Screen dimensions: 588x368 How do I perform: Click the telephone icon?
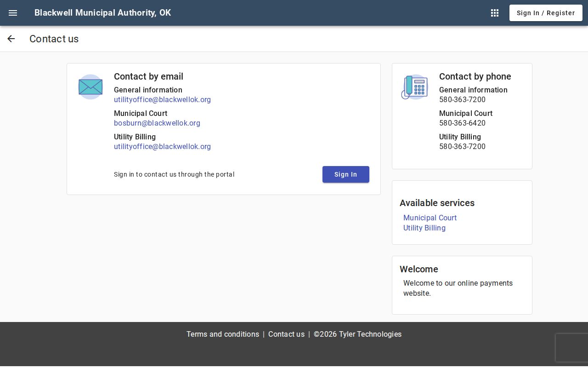coord(415,87)
